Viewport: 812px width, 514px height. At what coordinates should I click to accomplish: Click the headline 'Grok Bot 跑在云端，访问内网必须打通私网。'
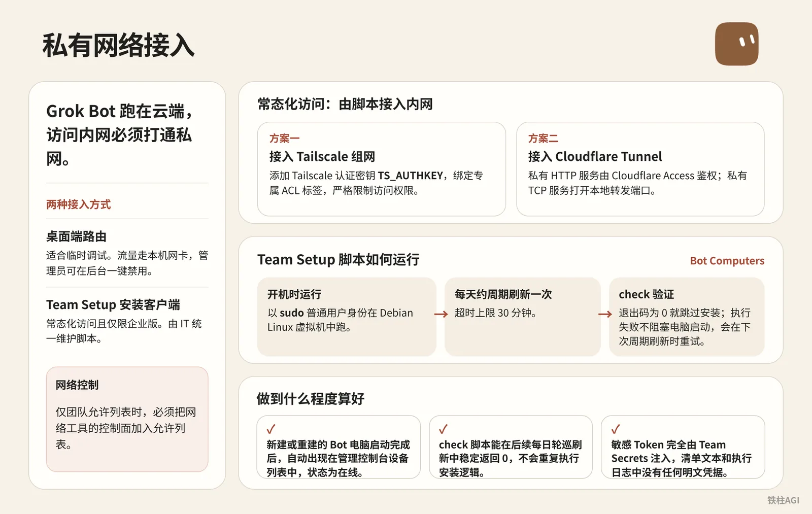[120, 134]
